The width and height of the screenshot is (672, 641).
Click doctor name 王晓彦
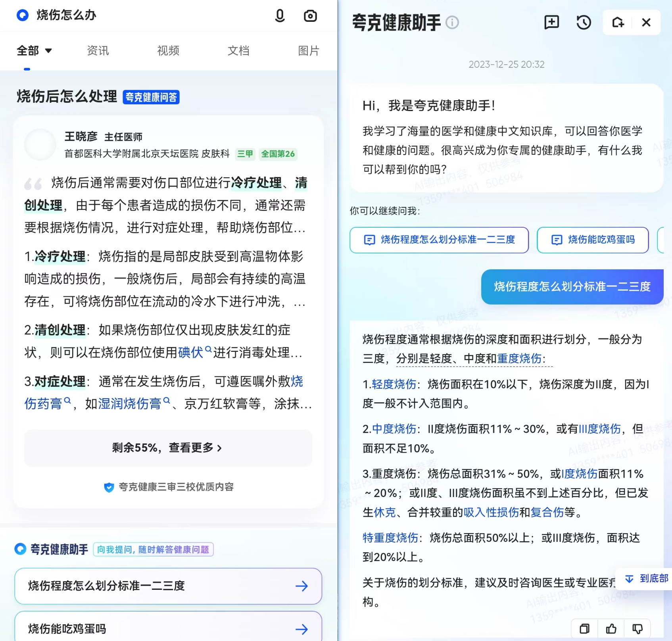click(x=81, y=136)
